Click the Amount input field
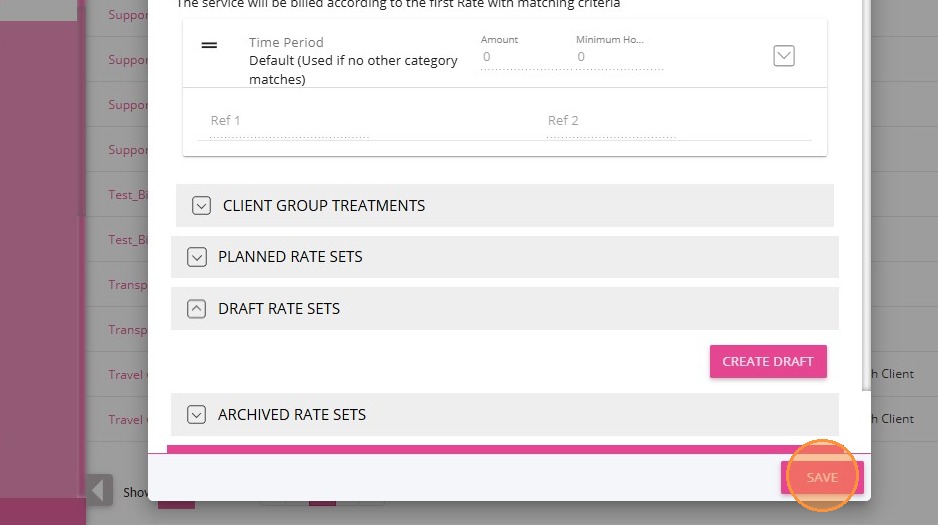Viewport: 938px width, 525px height. click(521, 58)
